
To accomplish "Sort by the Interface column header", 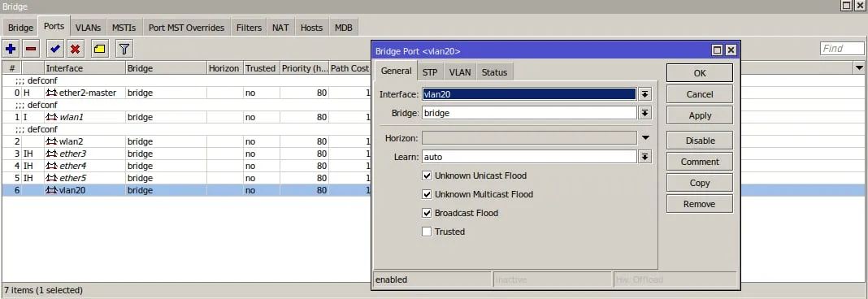I will coord(85,68).
